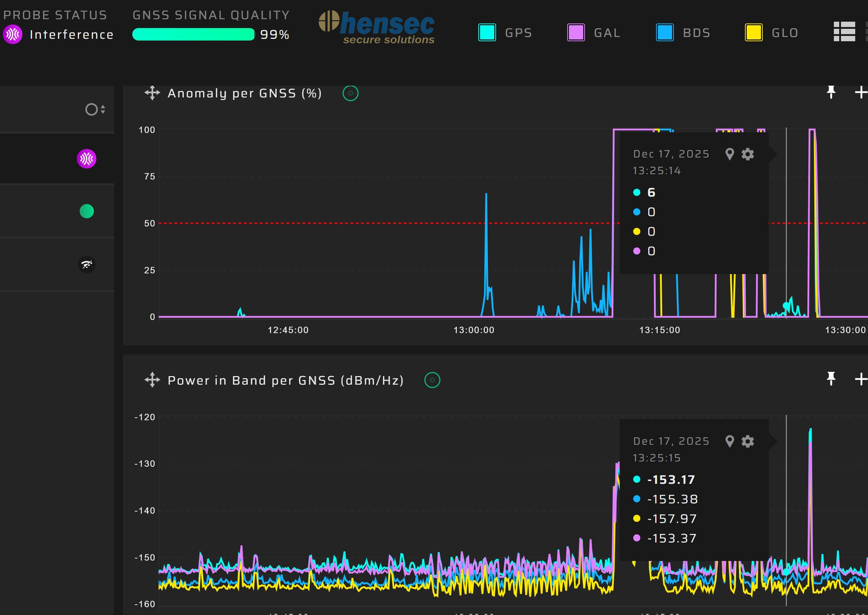
Task: Toggle BDS series with the blue swatch
Action: pyautogui.click(x=665, y=33)
